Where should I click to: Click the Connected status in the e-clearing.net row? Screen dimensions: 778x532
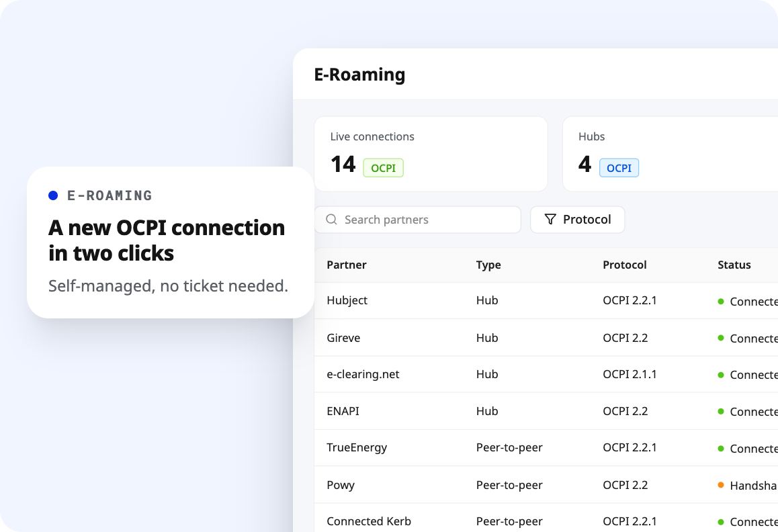748,375
